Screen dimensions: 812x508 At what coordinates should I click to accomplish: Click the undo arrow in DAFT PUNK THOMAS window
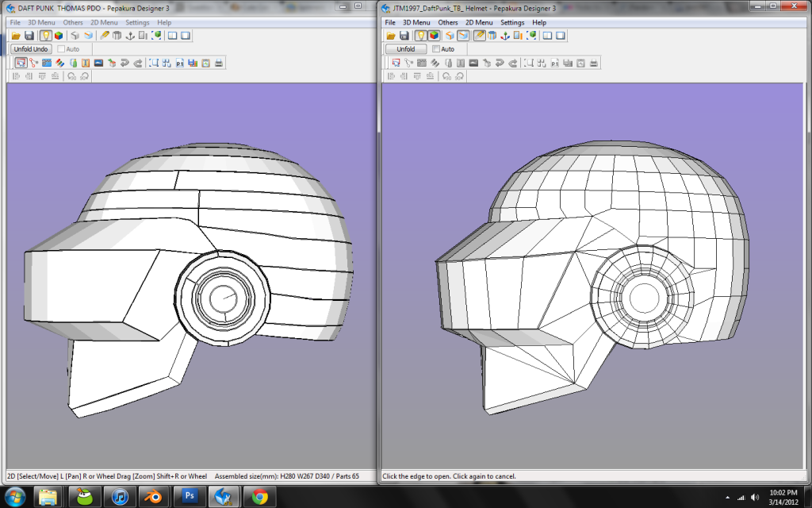tap(124, 63)
